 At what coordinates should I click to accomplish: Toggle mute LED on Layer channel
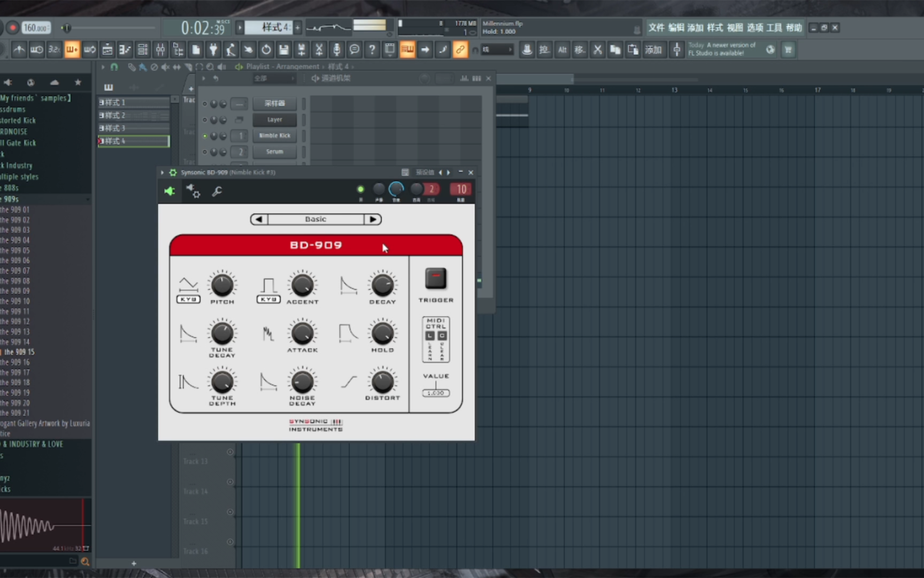205,120
